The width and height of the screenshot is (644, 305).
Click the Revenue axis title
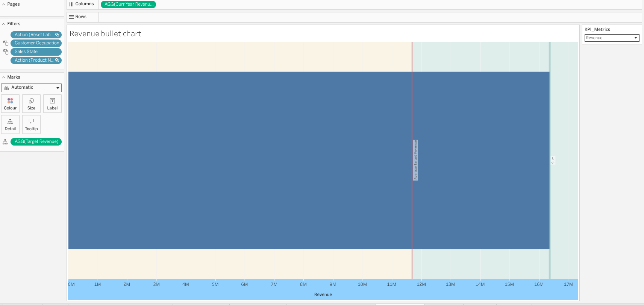[x=323, y=294]
